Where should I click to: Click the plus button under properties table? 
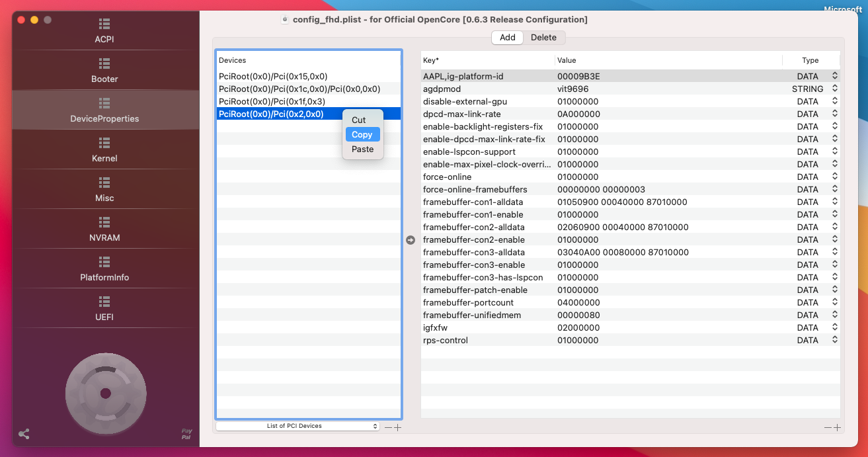[838, 428]
